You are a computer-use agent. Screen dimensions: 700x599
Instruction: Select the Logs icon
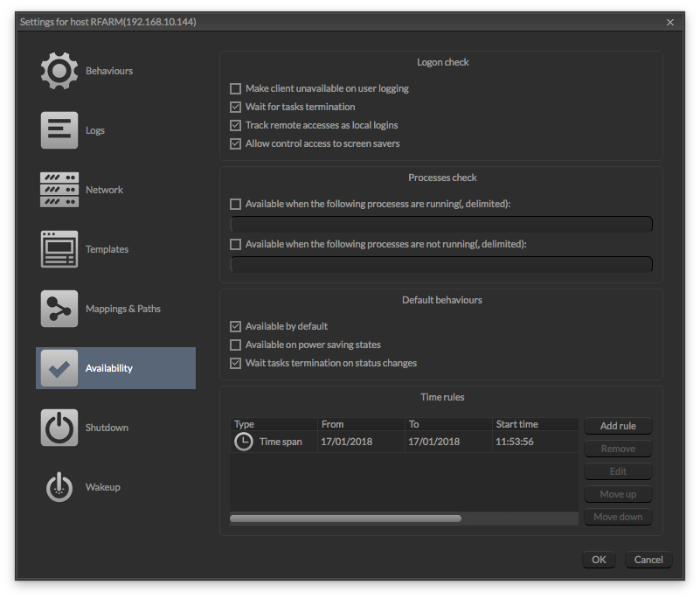point(59,130)
